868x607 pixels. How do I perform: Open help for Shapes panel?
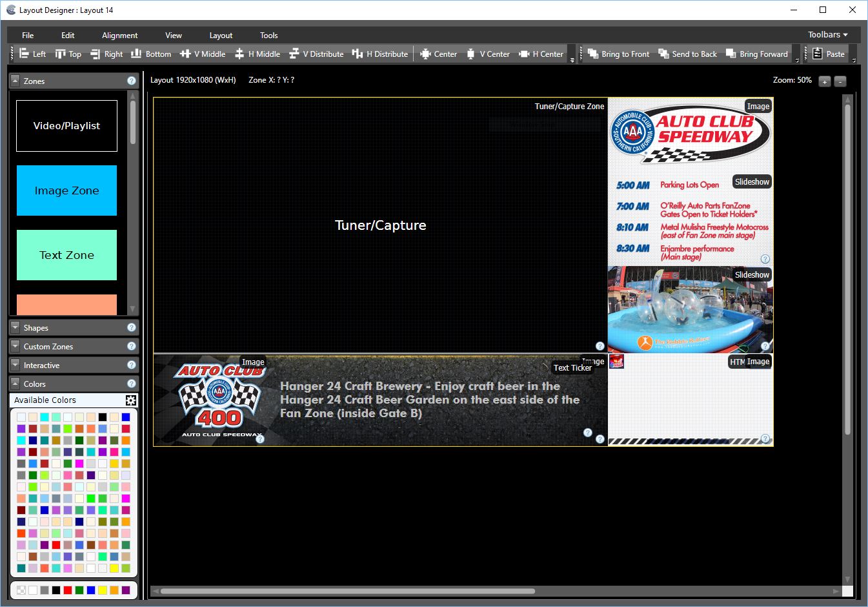click(x=132, y=327)
